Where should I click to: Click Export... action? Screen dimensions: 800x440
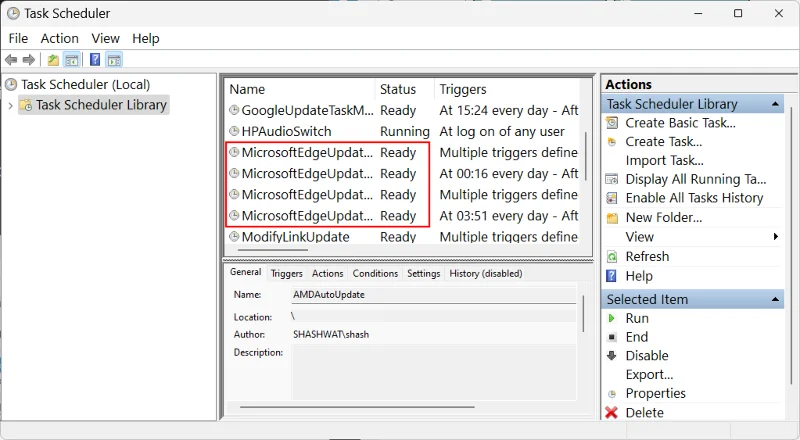click(x=649, y=375)
